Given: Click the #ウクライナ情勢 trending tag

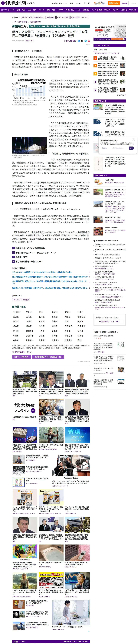Looking at the screenshot, I should point(63,17).
